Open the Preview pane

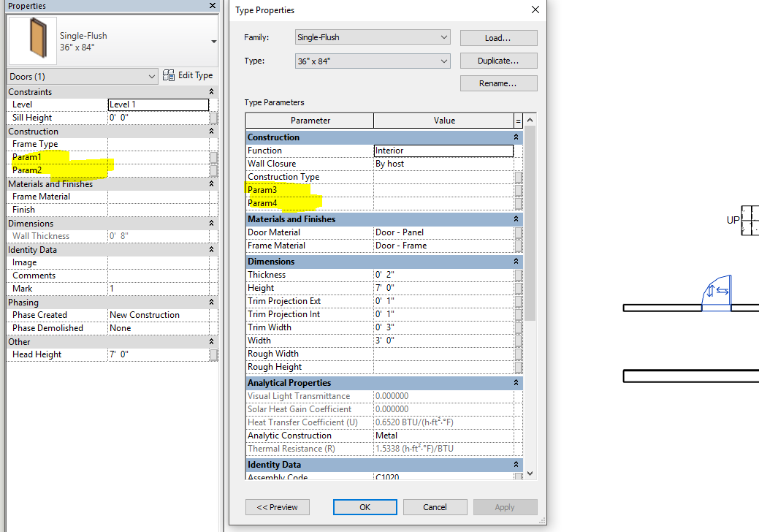click(x=277, y=506)
